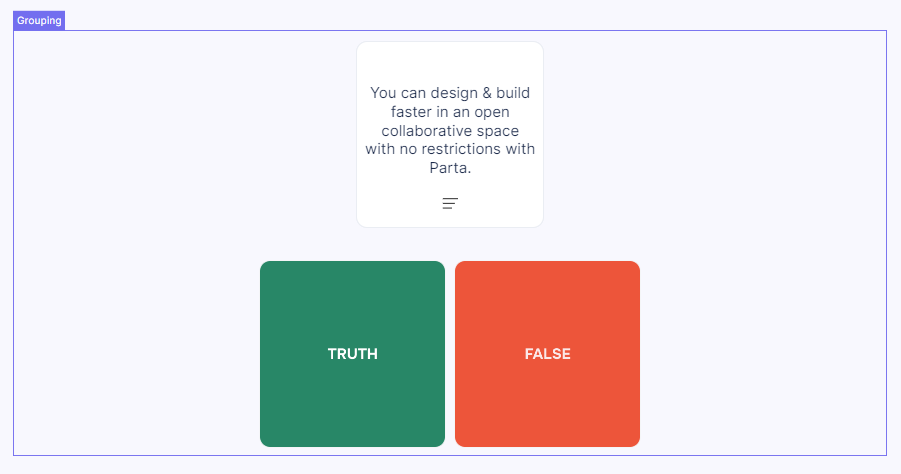Click the green color area above TRUTH text
This screenshot has height=474, width=901.
352,300
